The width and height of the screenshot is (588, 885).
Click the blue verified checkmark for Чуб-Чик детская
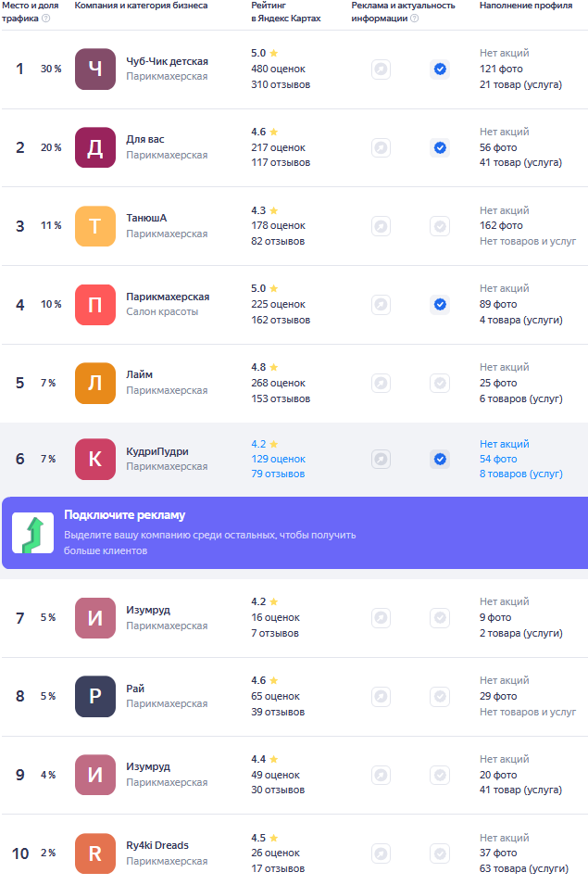(440, 69)
